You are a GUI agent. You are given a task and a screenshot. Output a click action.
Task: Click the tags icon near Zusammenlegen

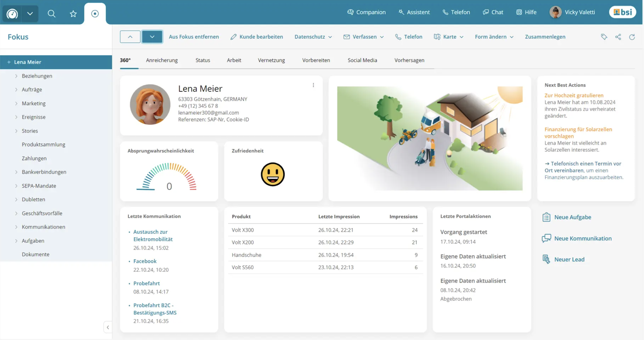pos(604,37)
